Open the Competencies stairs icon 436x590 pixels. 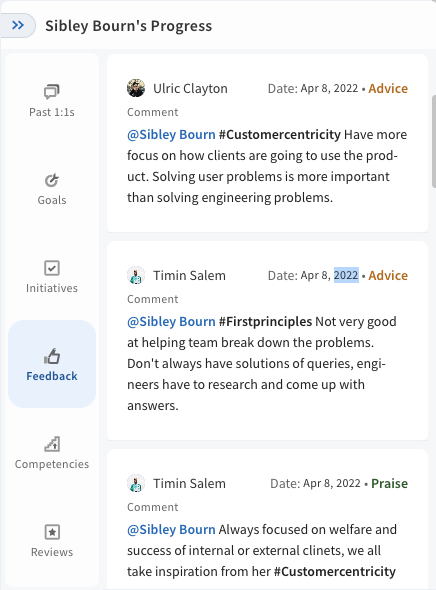click(x=52, y=444)
